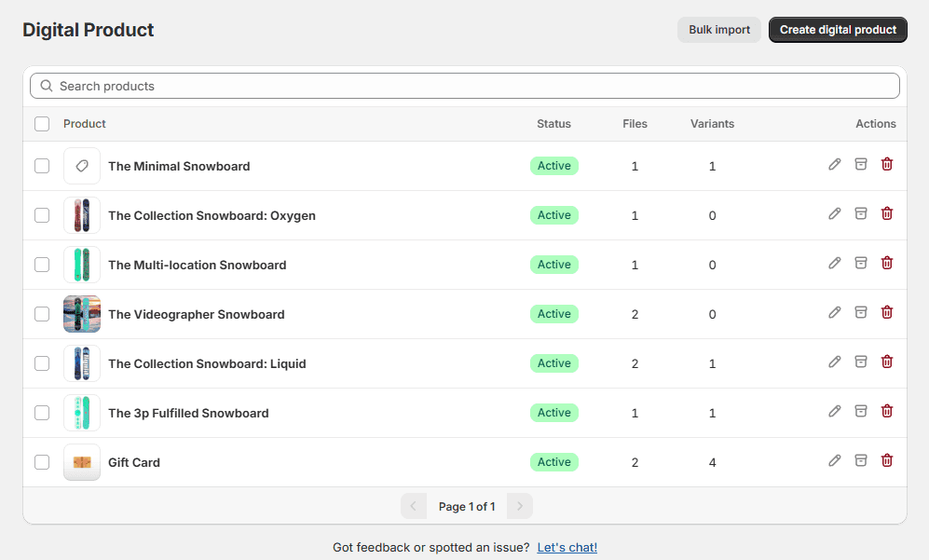Edit the Gift Card product
Screen dimensions: 929x560
835,460
